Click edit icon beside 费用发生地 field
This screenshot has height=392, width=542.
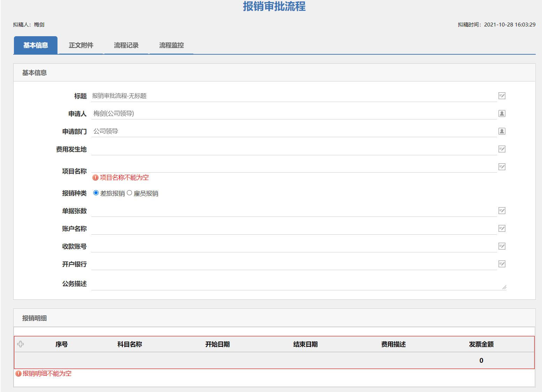tap(502, 149)
